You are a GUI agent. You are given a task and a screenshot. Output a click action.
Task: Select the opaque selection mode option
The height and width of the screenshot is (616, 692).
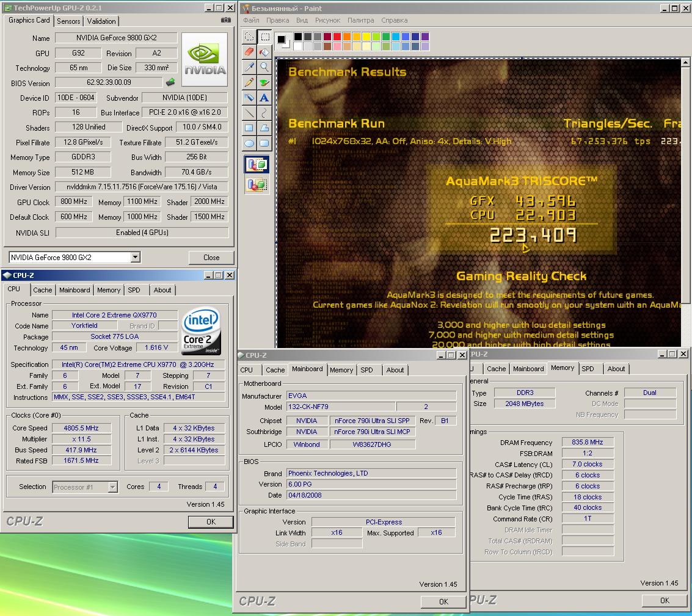(257, 165)
